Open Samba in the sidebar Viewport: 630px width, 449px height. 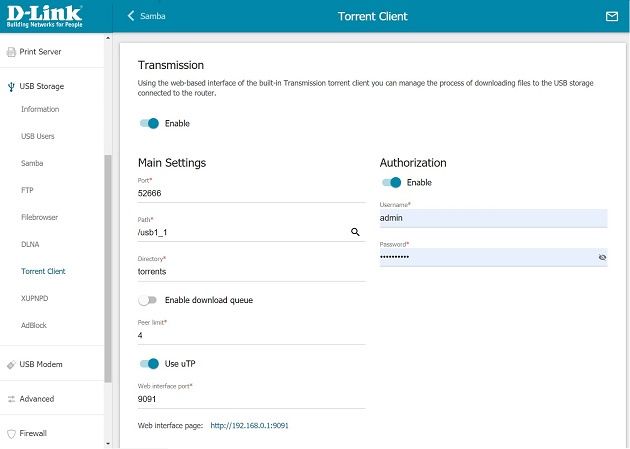(x=32, y=163)
